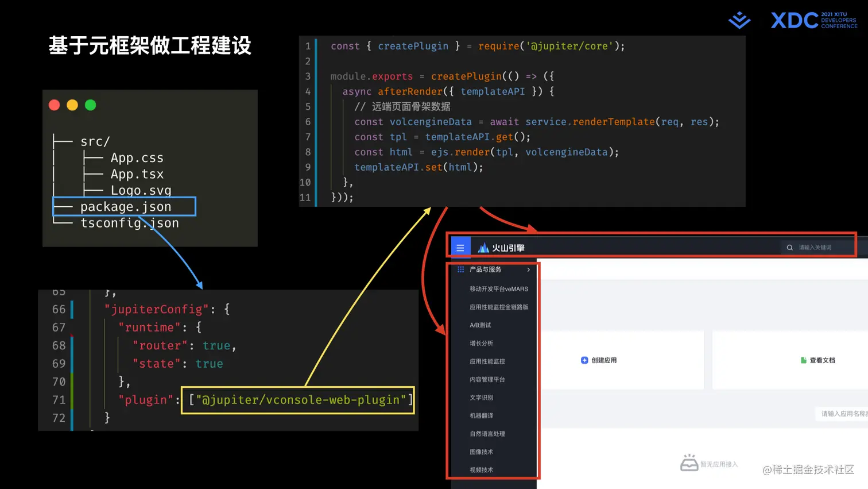This screenshot has width=868, height=489.
Task: Click the red dot on the file tree window
Action: (55, 105)
